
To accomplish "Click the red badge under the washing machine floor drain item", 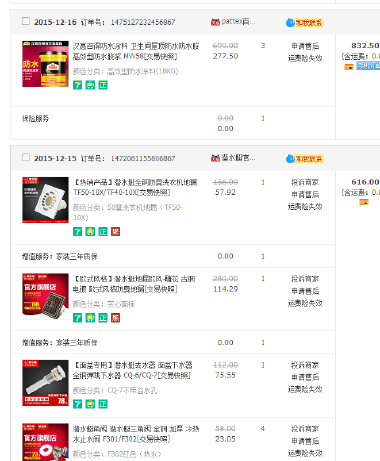I will [x=116, y=231].
